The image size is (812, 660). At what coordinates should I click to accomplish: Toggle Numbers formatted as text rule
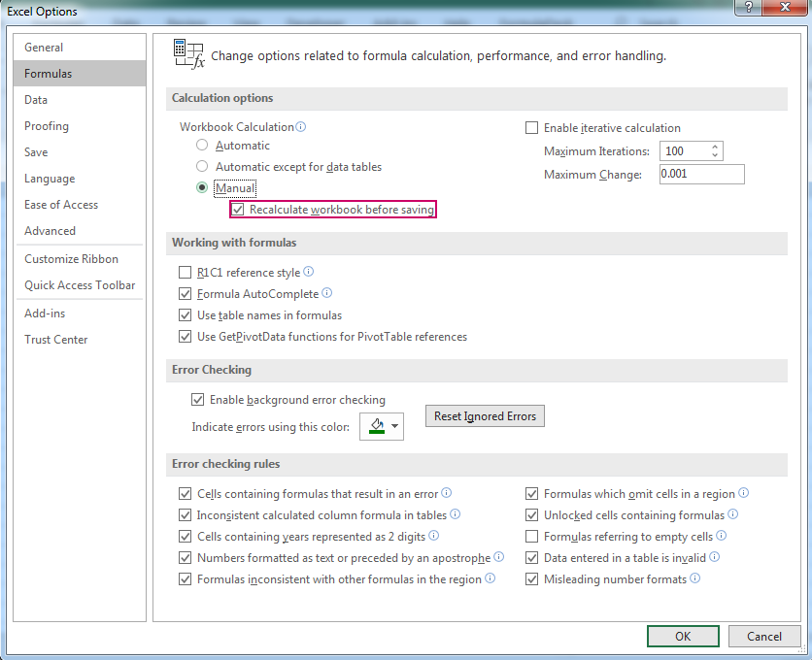(x=185, y=557)
